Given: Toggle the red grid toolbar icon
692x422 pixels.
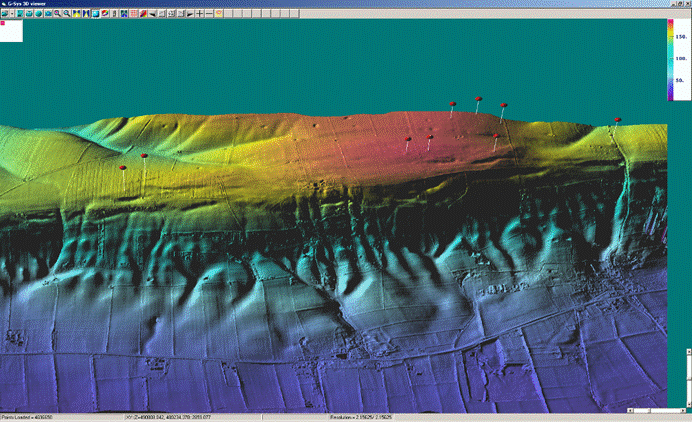Looking at the screenshot, I should click(x=133, y=14).
